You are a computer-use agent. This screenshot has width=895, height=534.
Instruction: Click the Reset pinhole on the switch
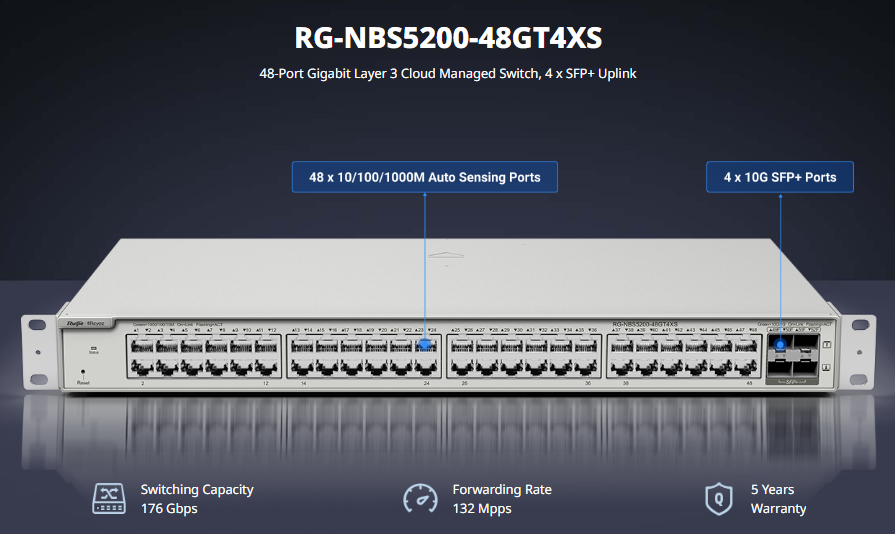(83, 372)
